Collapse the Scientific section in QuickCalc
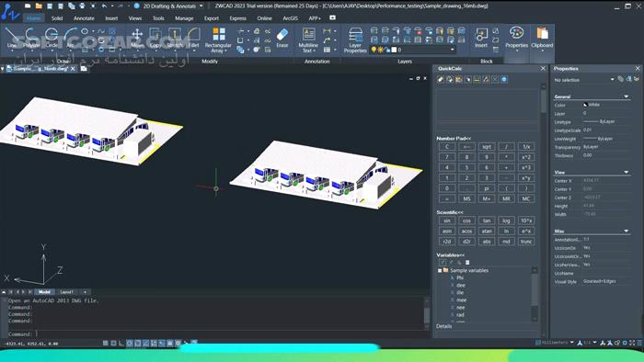 pyautogui.click(x=449, y=212)
